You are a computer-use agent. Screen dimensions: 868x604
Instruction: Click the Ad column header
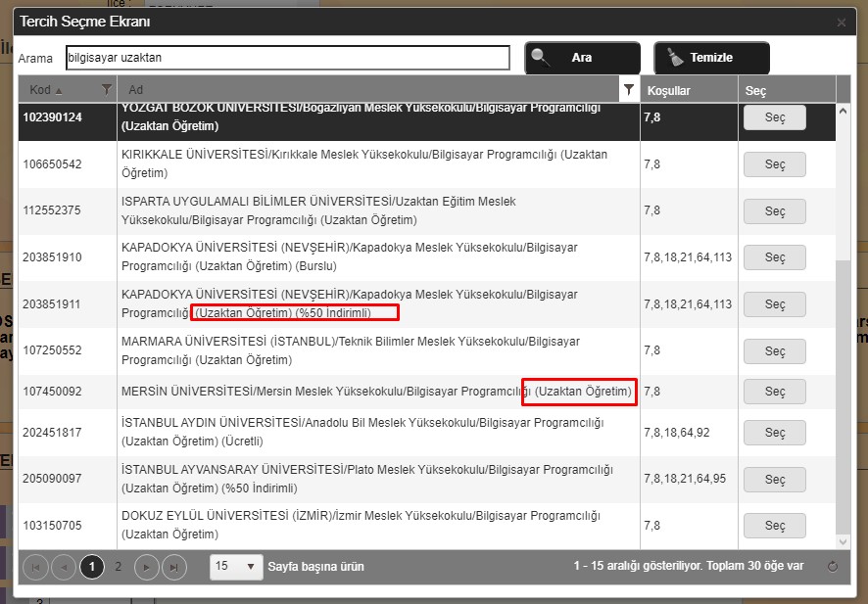(x=135, y=90)
